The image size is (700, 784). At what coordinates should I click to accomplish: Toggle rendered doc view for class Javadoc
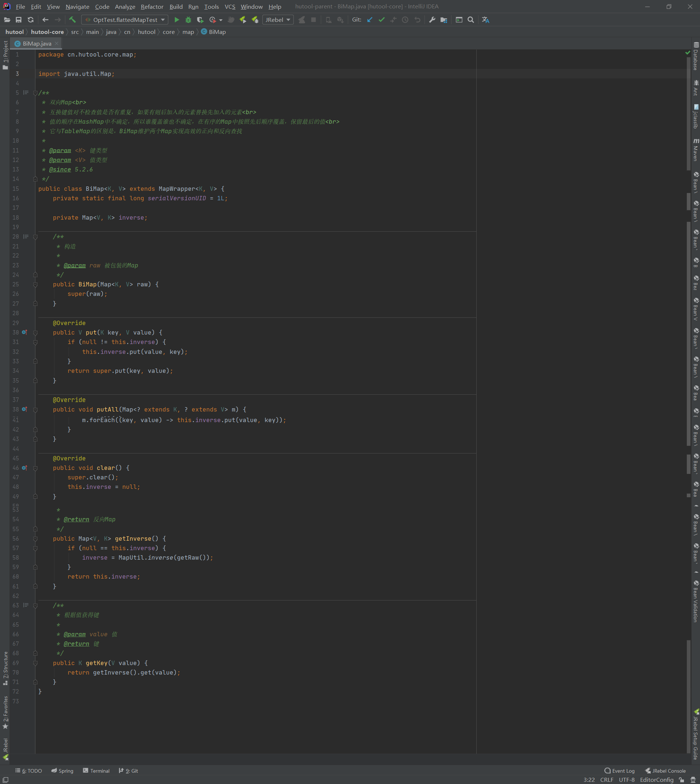[26, 92]
